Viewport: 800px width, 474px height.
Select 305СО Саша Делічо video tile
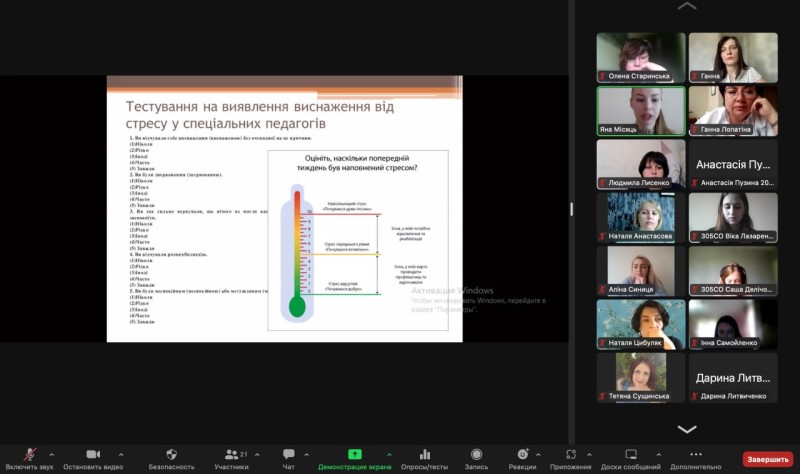pyautogui.click(x=733, y=270)
